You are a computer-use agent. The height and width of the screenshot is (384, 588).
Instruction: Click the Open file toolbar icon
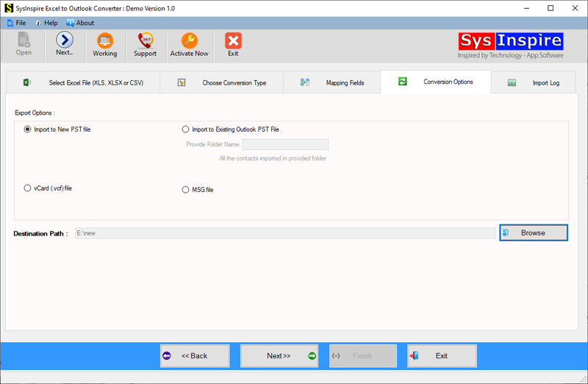[x=24, y=40]
